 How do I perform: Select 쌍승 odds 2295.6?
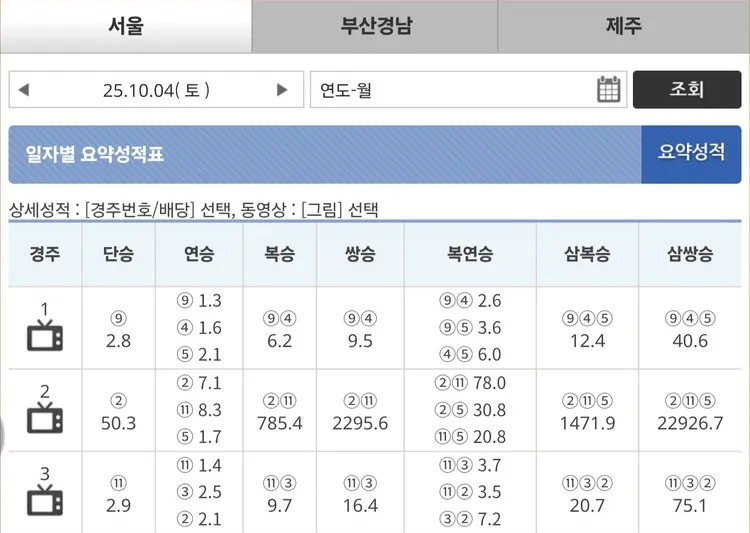click(x=360, y=423)
